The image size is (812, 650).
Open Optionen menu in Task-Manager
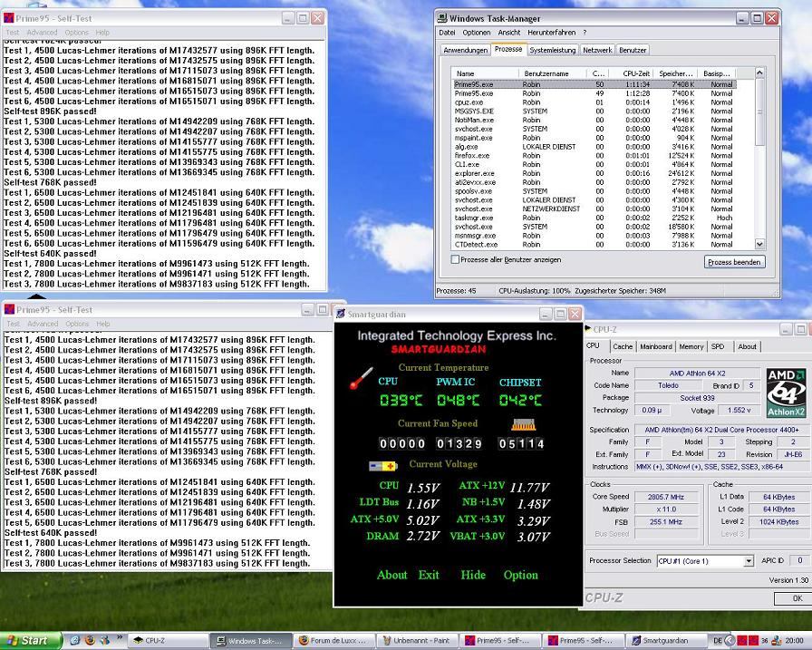pyautogui.click(x=477, y=32)
